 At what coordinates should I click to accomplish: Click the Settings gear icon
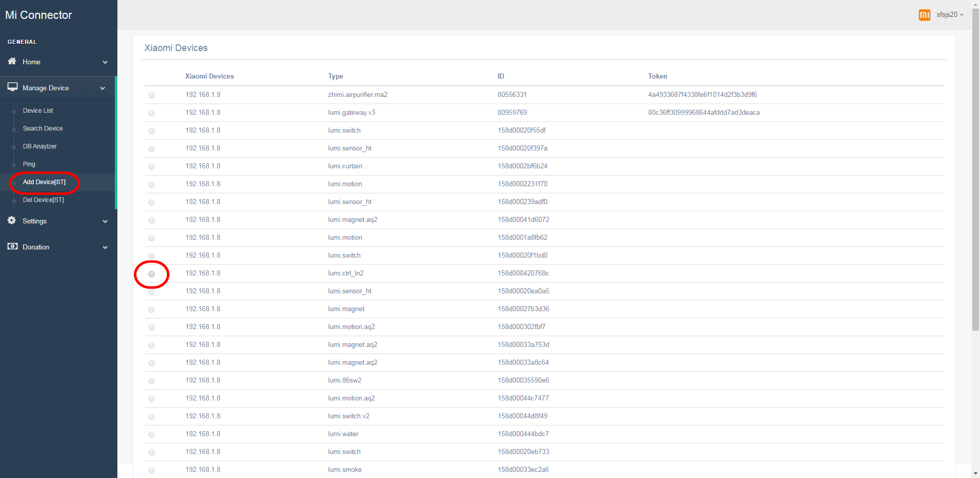coord(12,220)
